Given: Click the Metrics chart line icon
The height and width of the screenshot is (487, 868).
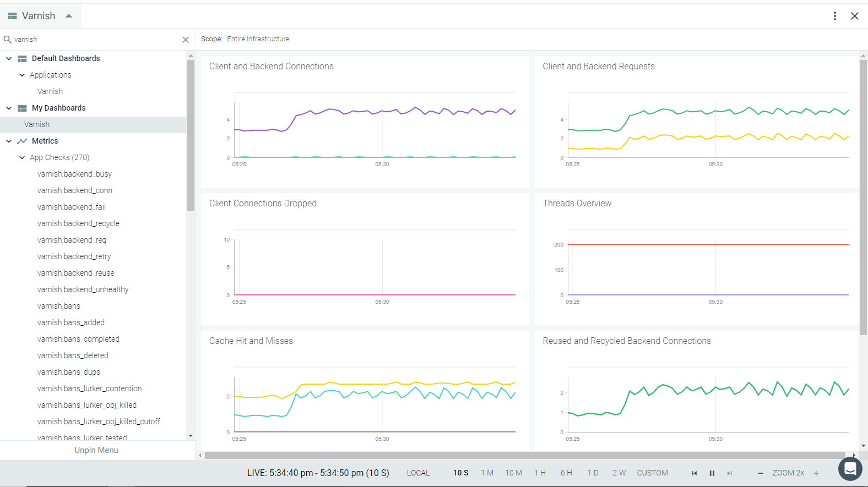Looking at the screenshot, I should [x=22, y=141].
